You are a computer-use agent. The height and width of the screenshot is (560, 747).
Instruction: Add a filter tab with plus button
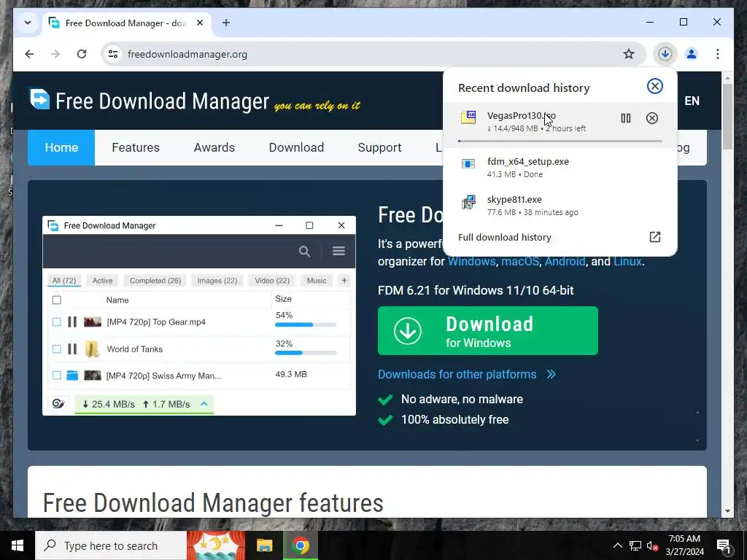[x=344, y=281]
